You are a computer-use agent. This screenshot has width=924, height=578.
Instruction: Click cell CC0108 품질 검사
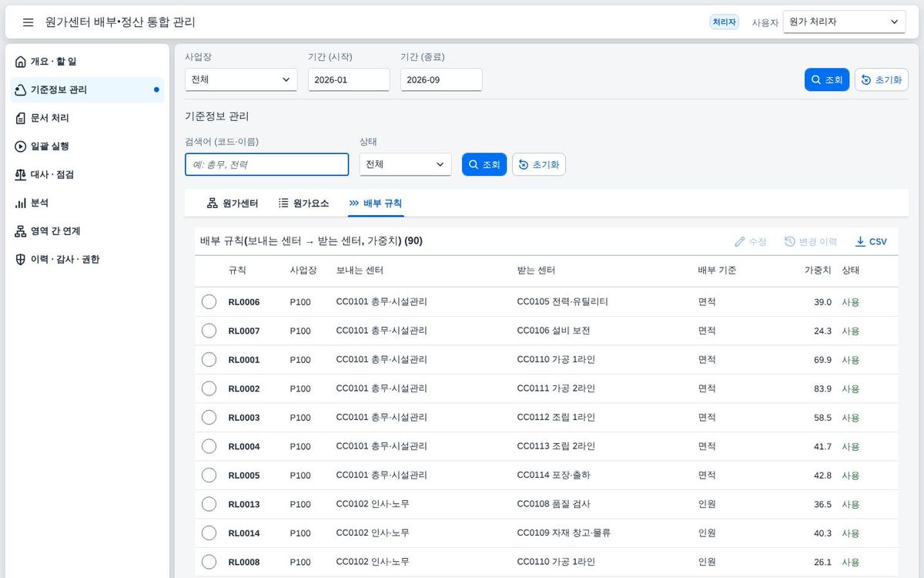click(x=554, y=504)
